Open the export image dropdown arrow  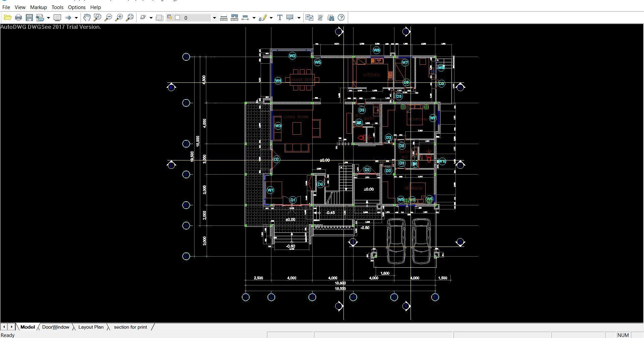click(49, 18)
